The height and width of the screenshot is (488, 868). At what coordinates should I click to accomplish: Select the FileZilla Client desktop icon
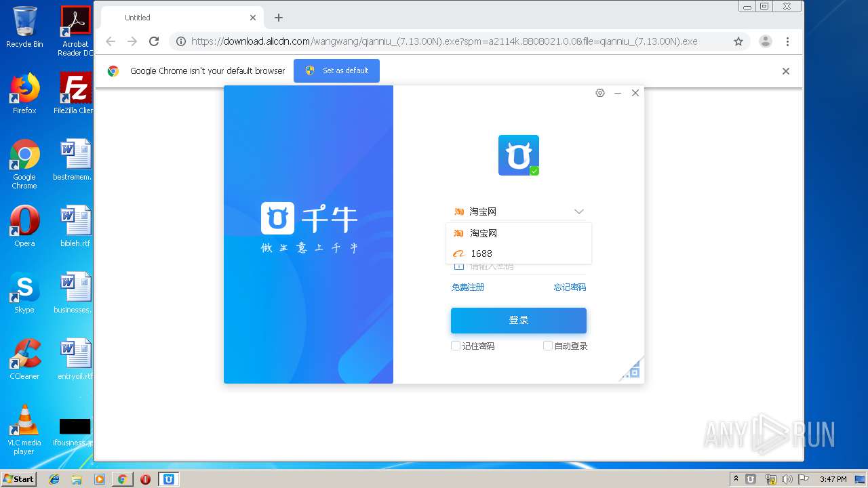coord(75,94)
